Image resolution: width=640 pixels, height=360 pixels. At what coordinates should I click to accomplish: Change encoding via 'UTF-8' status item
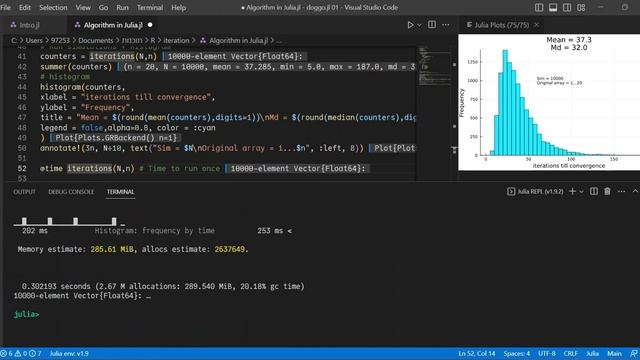547,353
